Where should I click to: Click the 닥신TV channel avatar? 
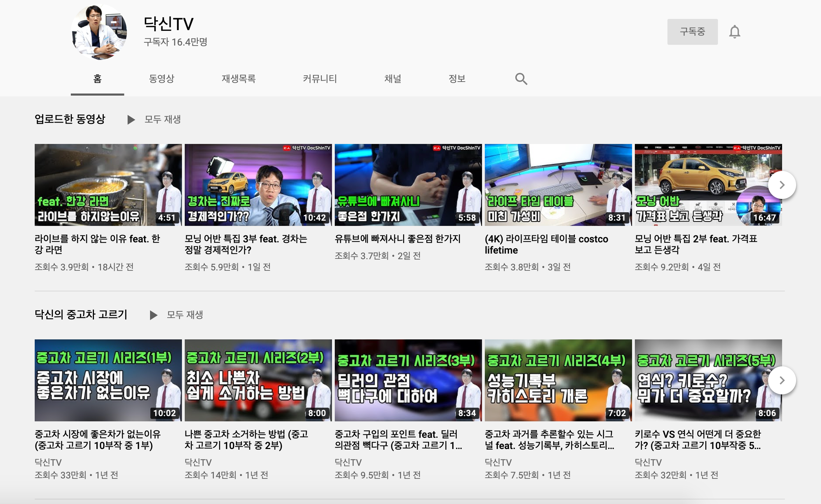click(99, 32)
